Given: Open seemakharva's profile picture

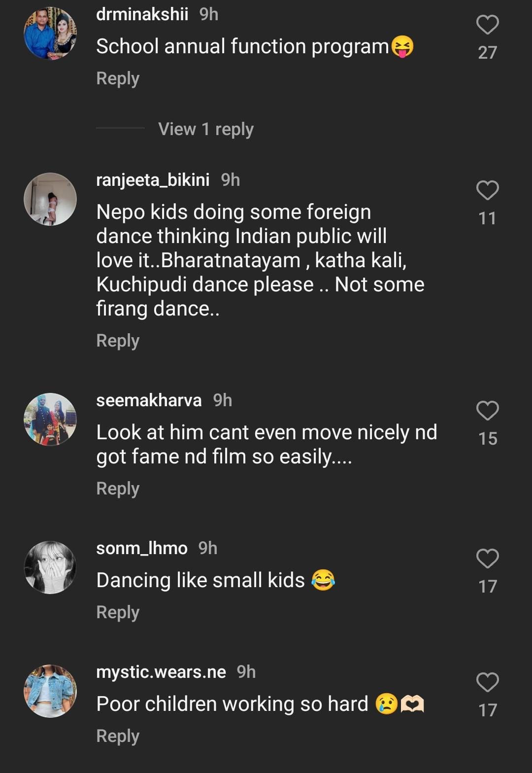Looking at the screenshot, I should coord(50,420).
